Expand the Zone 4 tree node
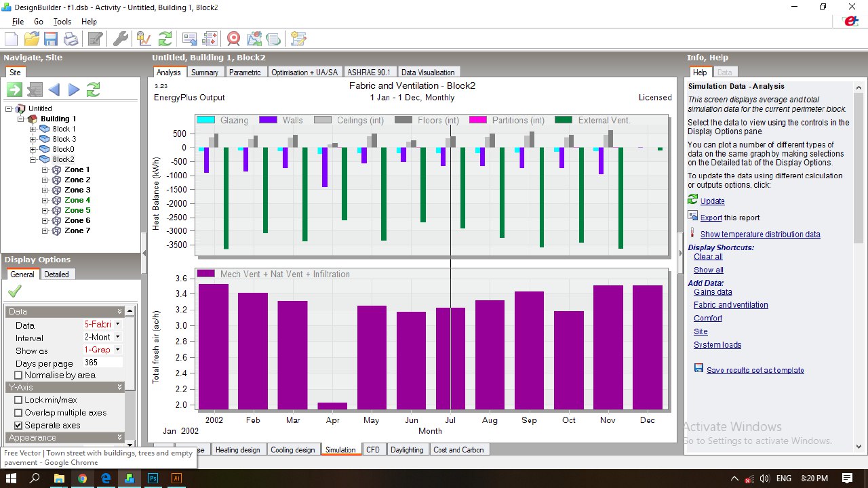Viewport: 868px width, 488px height. (x=45, y=200)
